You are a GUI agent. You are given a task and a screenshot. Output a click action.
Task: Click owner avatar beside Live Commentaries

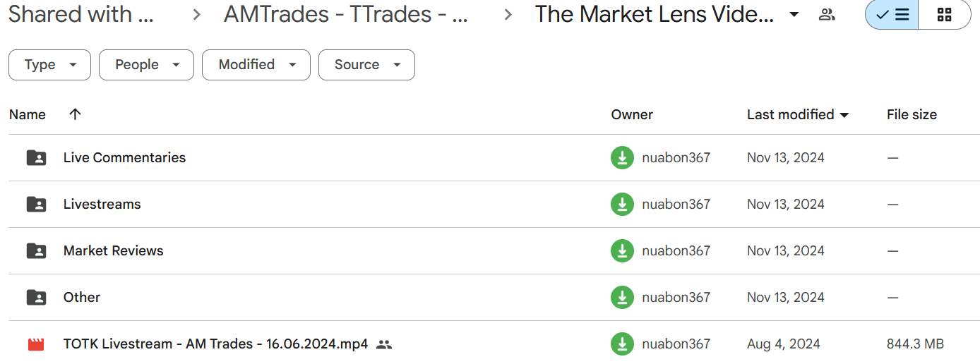coord(622,158)
